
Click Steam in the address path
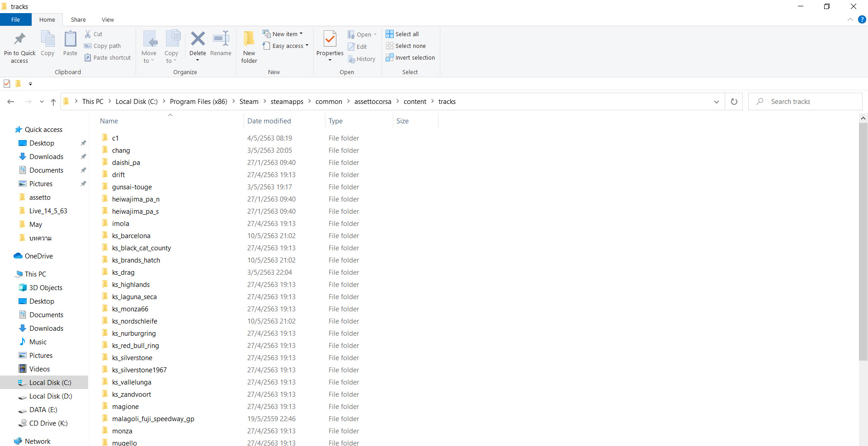(x=249, y=102)
